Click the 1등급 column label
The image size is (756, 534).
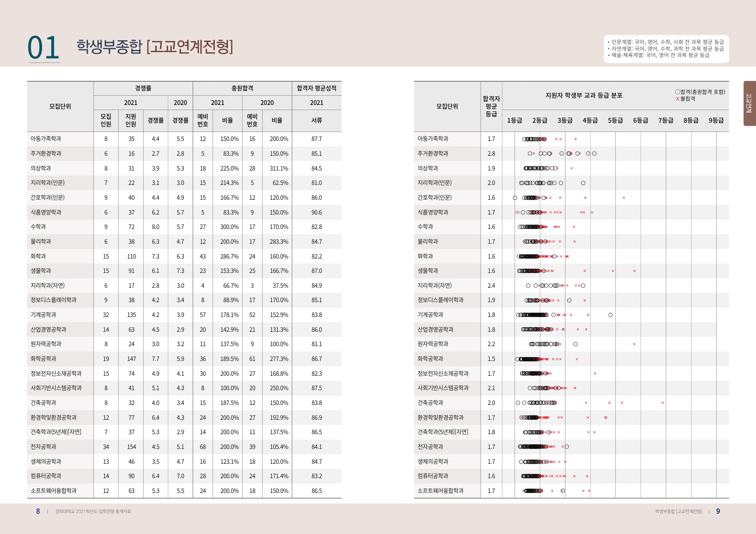pos(515,121)
